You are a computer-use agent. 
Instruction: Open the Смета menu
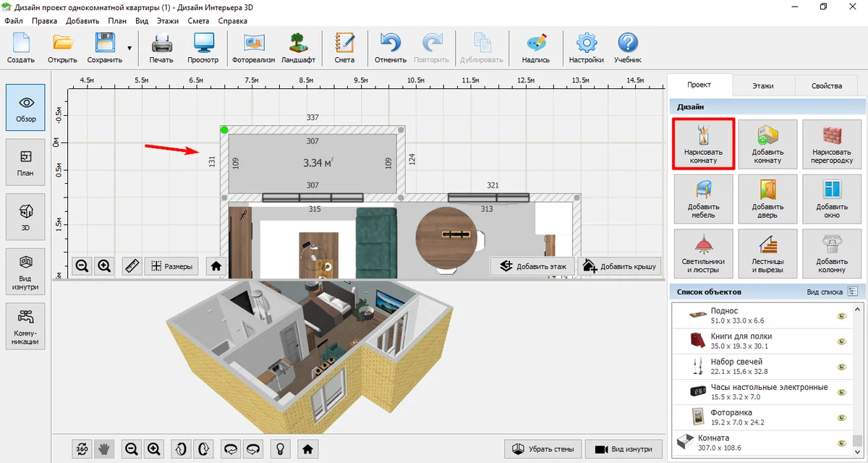click(x=198, y=21)
